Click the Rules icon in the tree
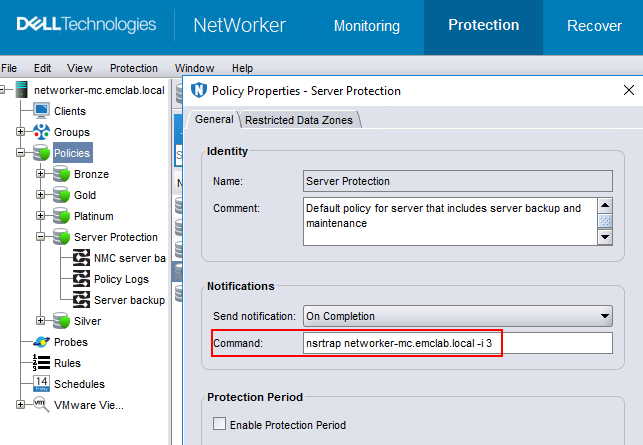The image size is (643, 445). pyautogui.click(x=41, y=363)
